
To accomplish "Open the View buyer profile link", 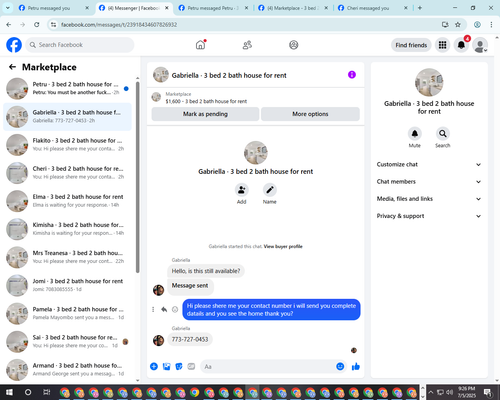I will pos(283,246).
